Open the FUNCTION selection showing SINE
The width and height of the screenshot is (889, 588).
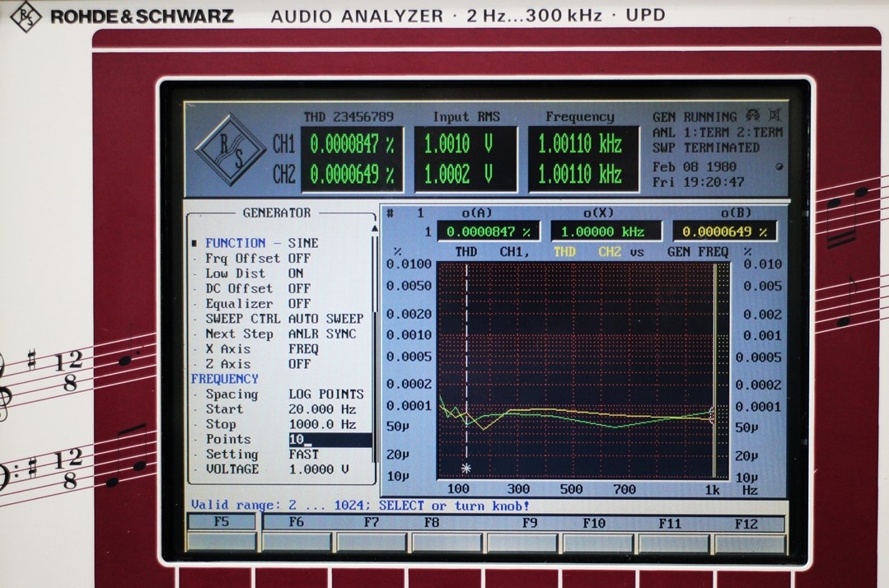pos(303,243)
